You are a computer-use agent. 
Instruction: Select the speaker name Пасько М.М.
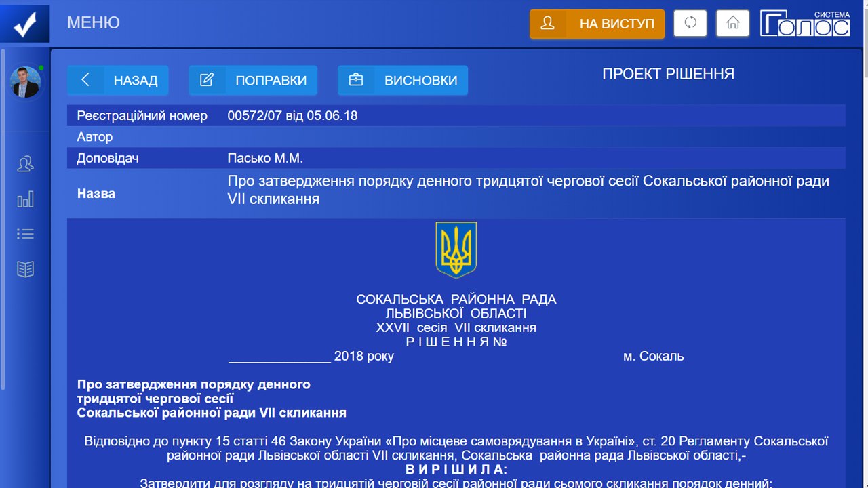265,159
